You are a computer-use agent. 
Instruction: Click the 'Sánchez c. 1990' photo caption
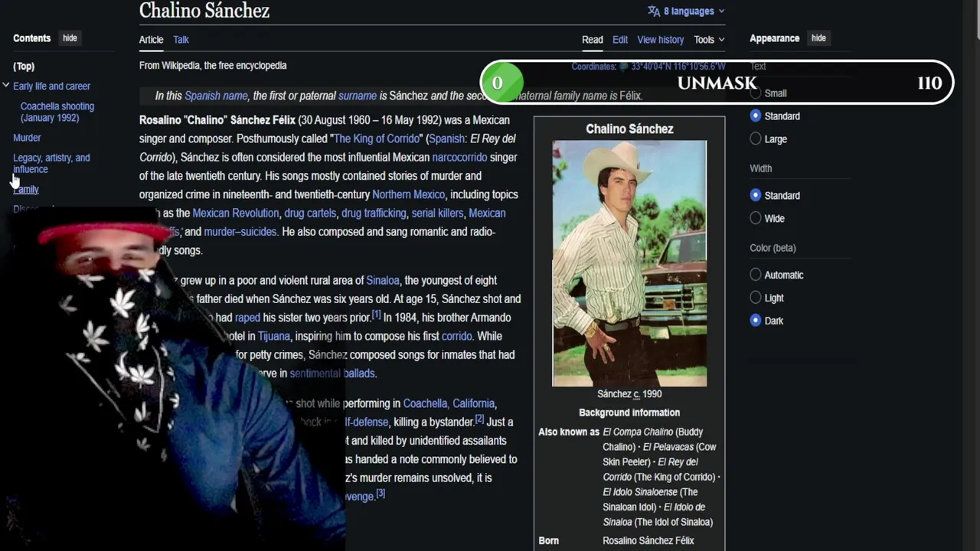[629, 394]
